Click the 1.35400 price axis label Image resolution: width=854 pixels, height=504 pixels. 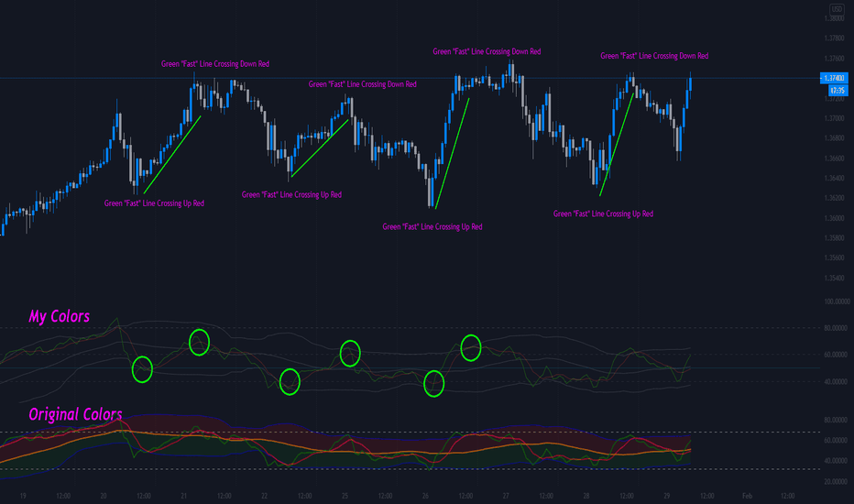[834, 278]
